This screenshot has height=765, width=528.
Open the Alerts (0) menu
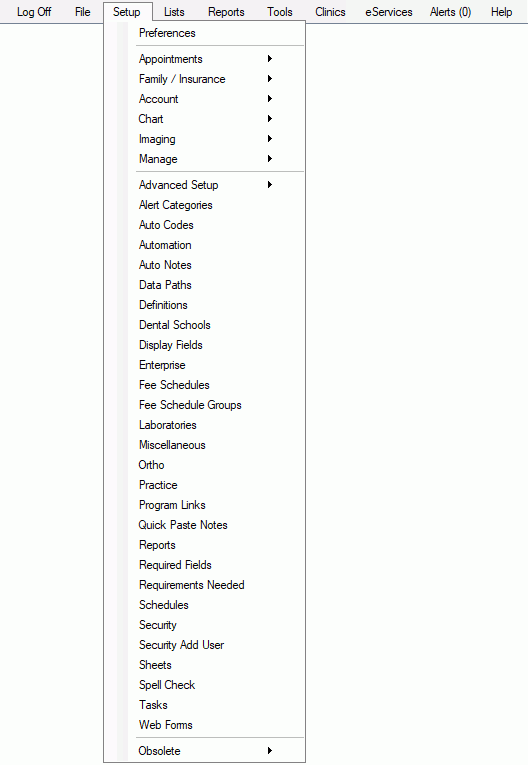click(x=450, y=12)
